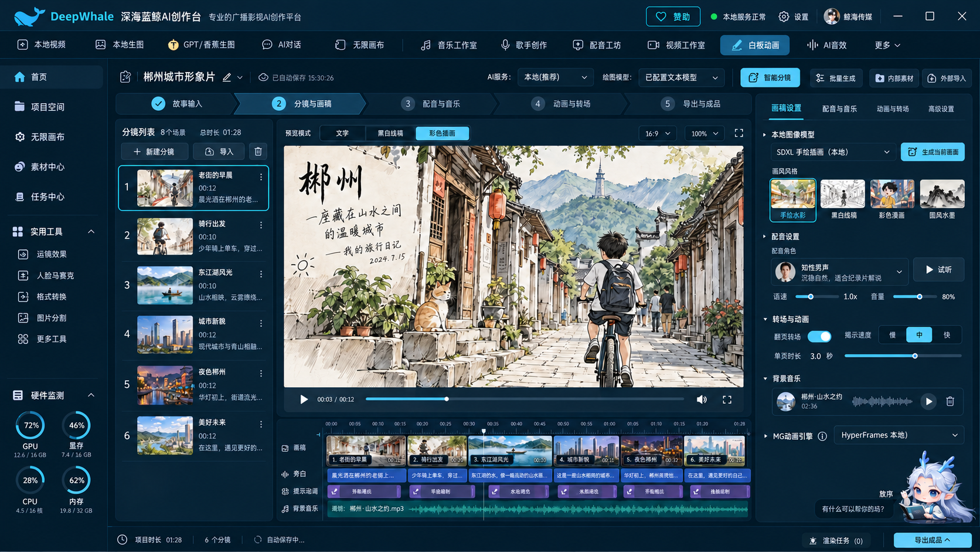Collapse the 硬件监测 section
This screenshot has height=552, width=980.
coord(91,395)
